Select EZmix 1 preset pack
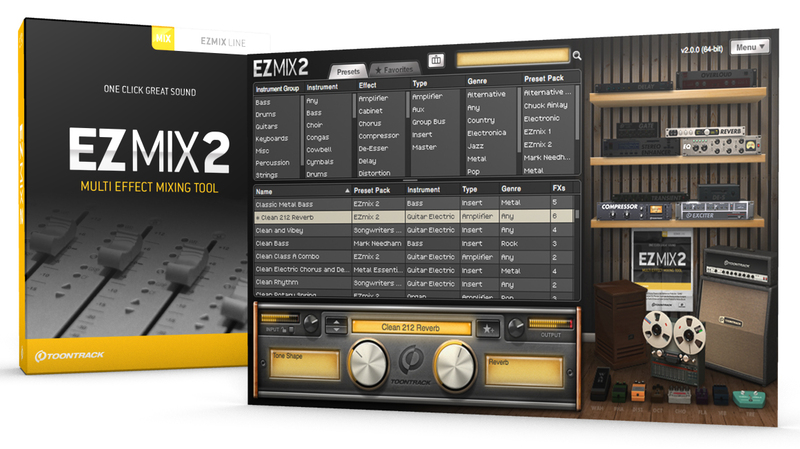The height and width of the screenshot is (449, 800). [538, 132]
